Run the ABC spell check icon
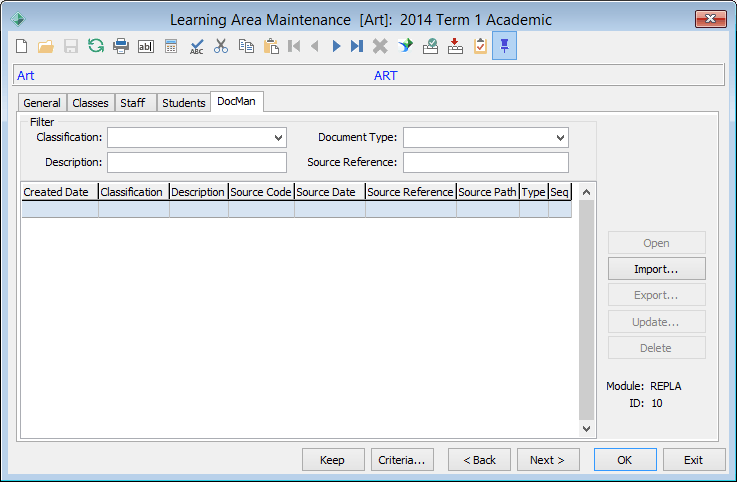Screen dimensions: 737x482 196,46
